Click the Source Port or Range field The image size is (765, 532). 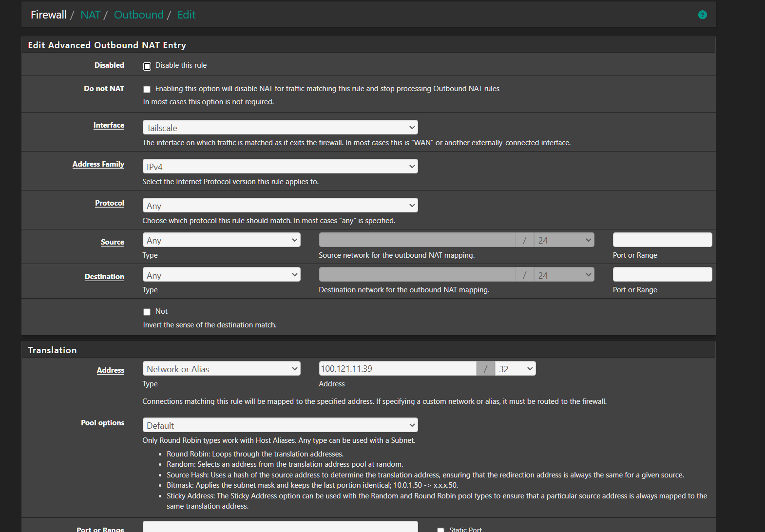[x=662, y=240]
